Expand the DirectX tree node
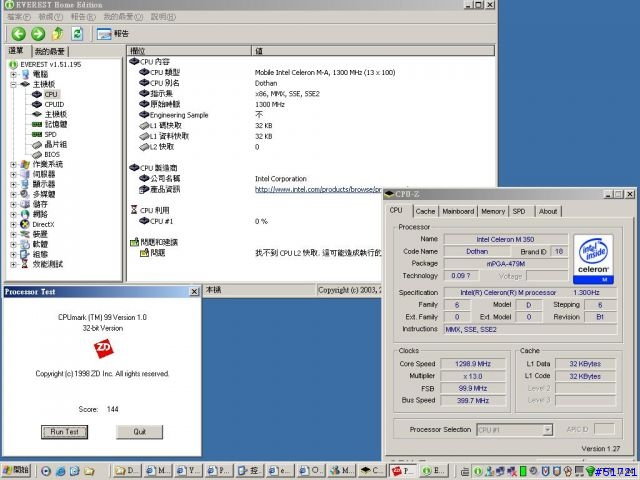The height and width of the screenshot is (480, 640). click(13, 224)
